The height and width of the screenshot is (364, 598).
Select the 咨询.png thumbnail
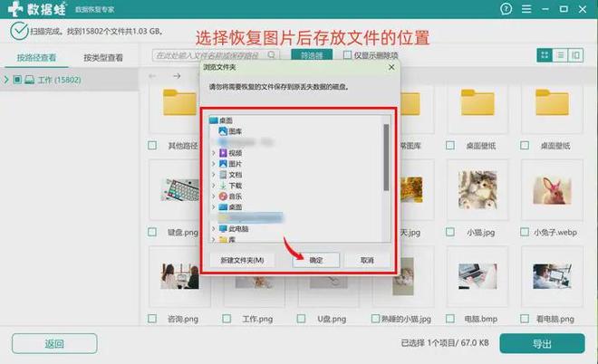tap(179, 276)
